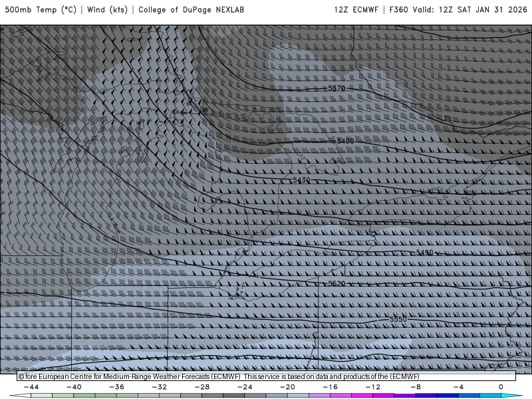532x399 pixels.
Task: Click College of DuPage NEXLAB text
Action: pyautogui.click(x=191, y=9)
